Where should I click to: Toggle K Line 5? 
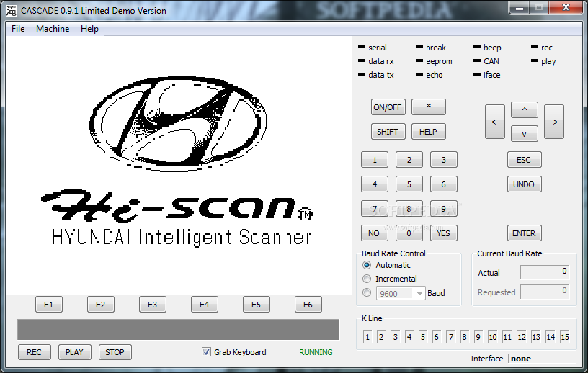(x=422, y=337)
